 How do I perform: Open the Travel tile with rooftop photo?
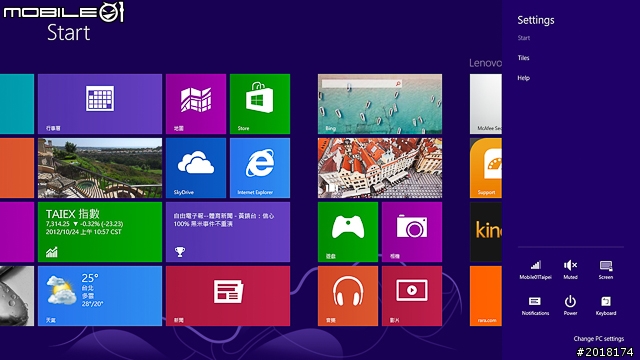click(380, 168)
